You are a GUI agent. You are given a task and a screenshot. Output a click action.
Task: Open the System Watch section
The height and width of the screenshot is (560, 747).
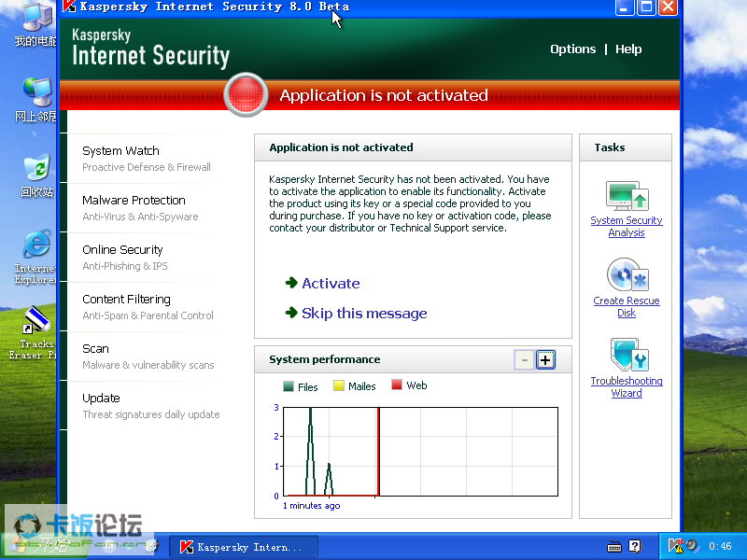[146, 158]
